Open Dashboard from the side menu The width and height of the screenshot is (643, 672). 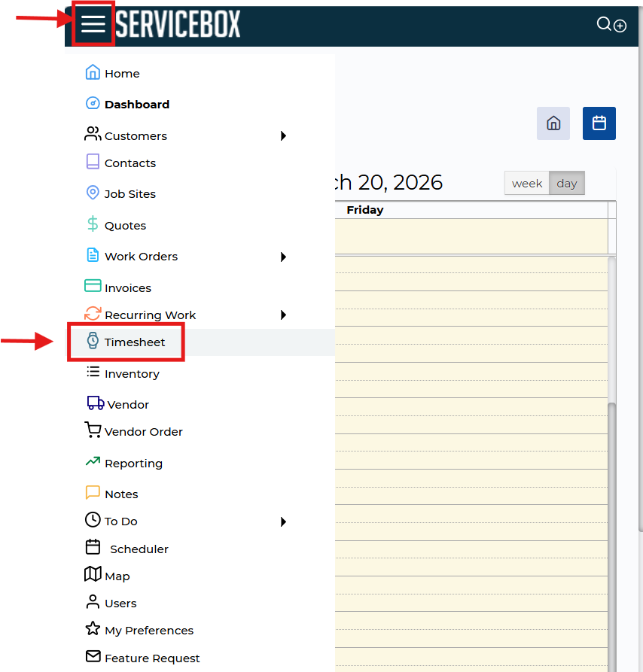[x=136, y=105]
